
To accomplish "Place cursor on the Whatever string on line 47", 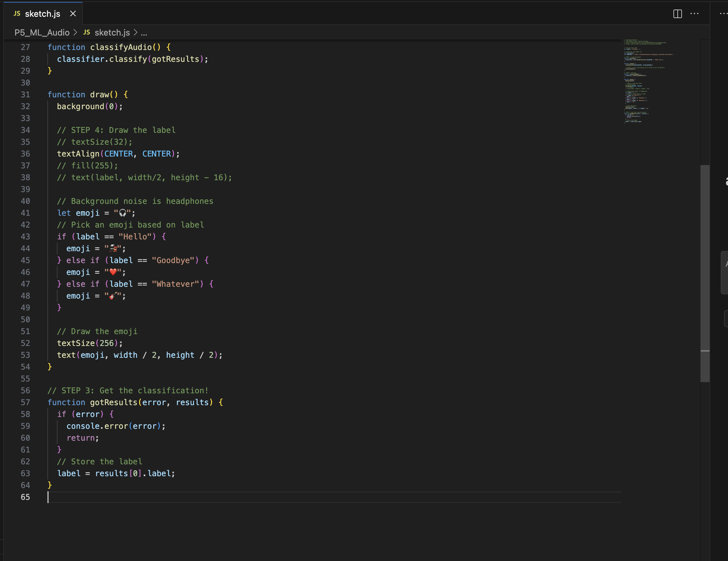I will coord(176,284).
